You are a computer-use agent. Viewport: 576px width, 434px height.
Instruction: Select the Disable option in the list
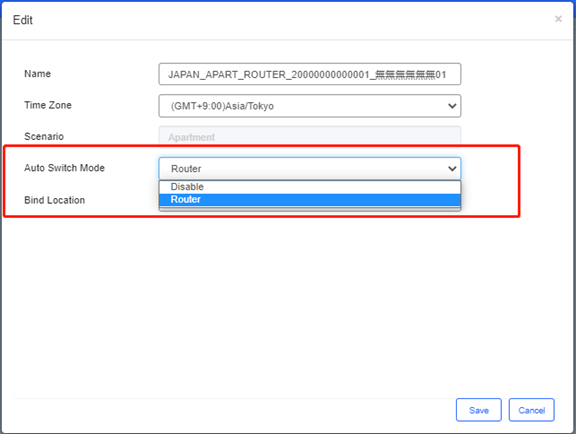click(310, 187)
